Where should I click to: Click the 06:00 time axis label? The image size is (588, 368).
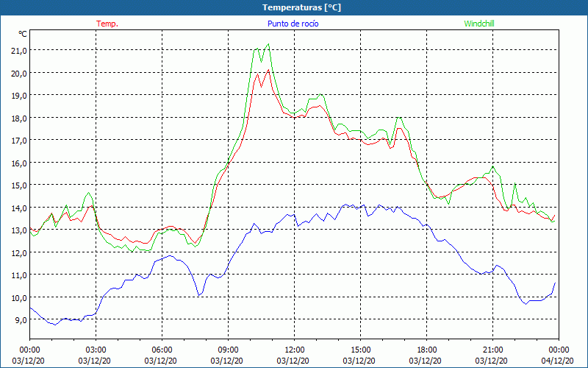pos(162,350)
